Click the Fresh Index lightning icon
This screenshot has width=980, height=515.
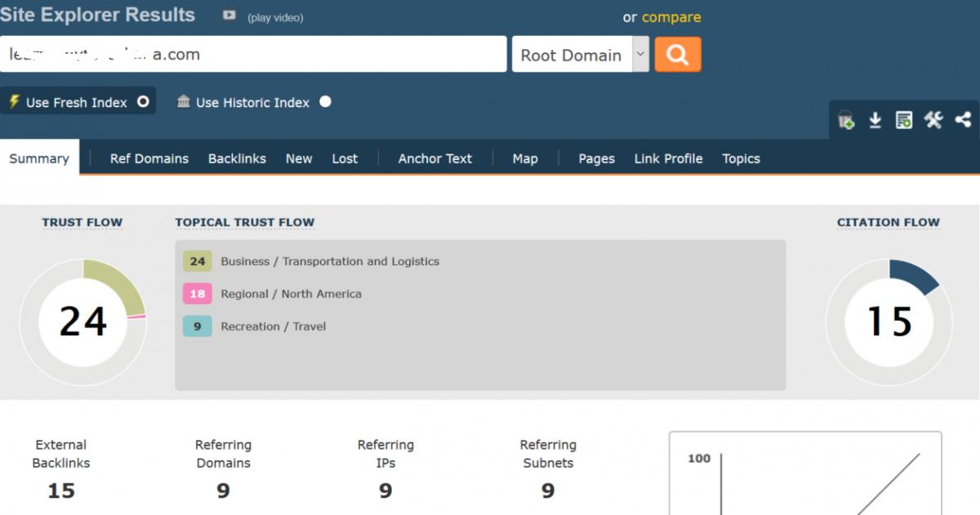point(14,102)
